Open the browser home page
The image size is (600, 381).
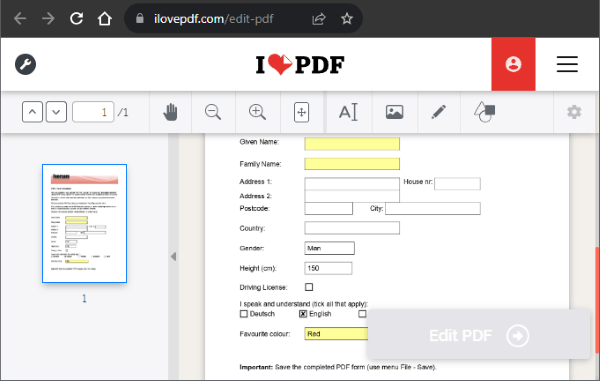[104, 18]
